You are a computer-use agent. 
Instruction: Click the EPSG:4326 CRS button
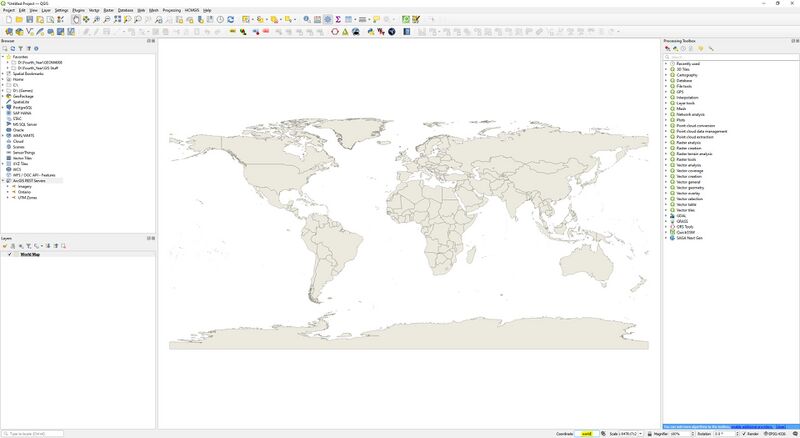[775, 433]
